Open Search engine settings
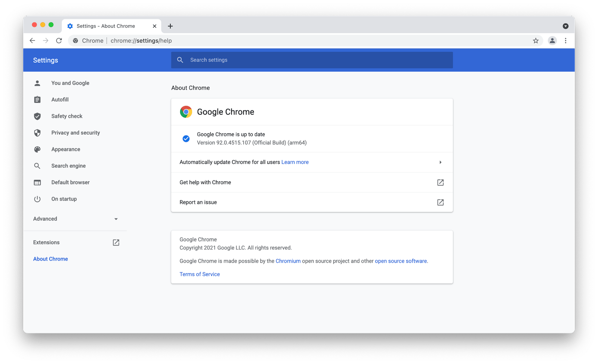 (x=68, y=166)
